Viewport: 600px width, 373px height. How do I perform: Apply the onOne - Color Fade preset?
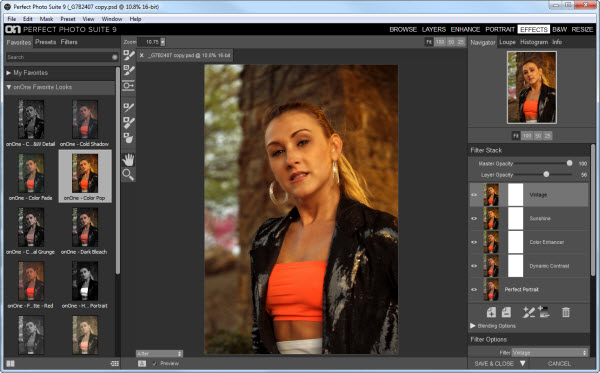coord(31,177)
